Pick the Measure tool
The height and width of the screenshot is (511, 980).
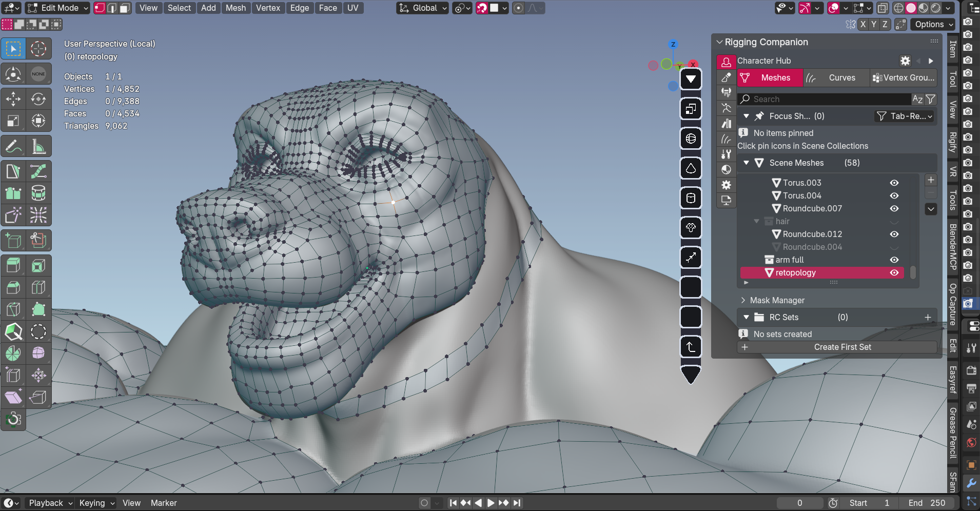click(x=38, y=147)
